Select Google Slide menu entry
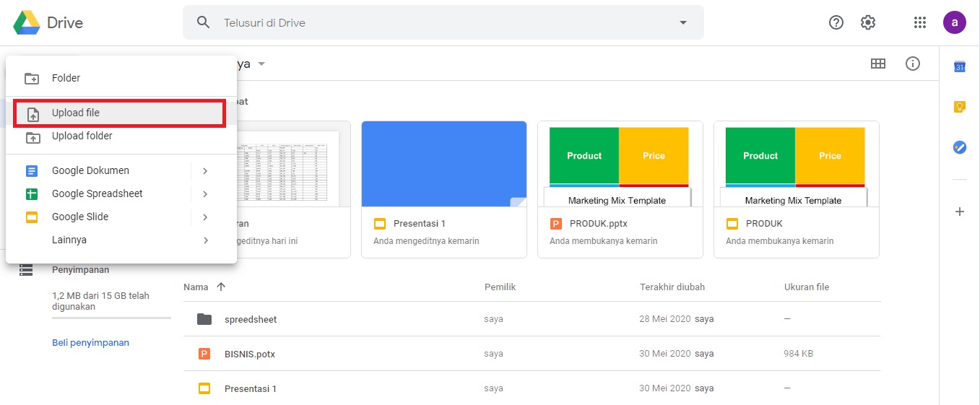The width and height of the screenshot is (980, 405). (121, 217)
